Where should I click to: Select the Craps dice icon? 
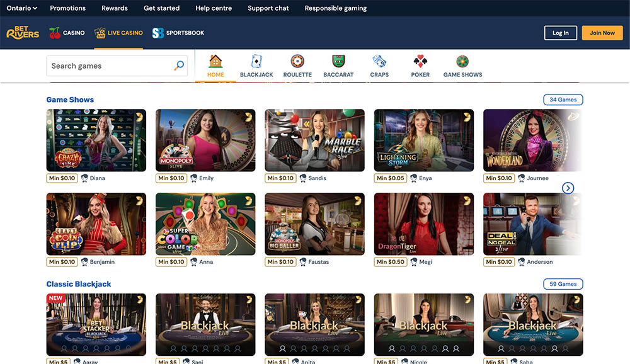(379, 62)
